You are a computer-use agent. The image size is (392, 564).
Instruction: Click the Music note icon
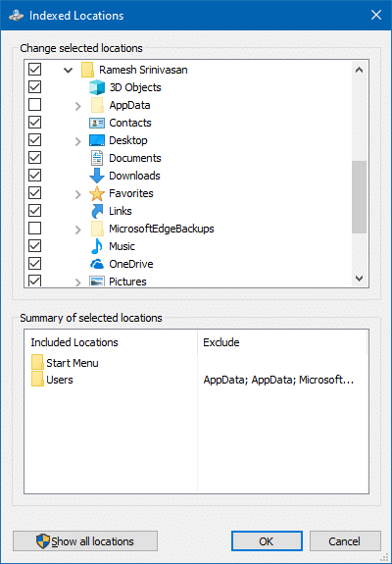tap(97, 246)
